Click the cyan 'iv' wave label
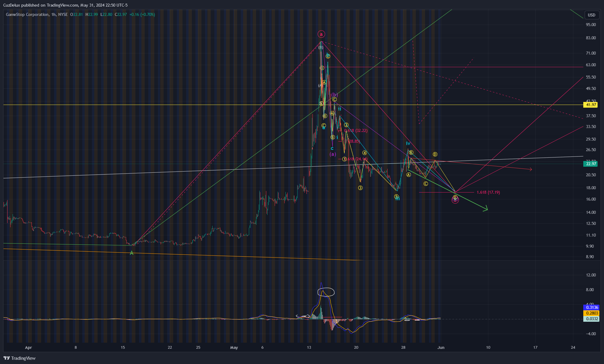This screenshot has height=364, width=604. (408, 143)
